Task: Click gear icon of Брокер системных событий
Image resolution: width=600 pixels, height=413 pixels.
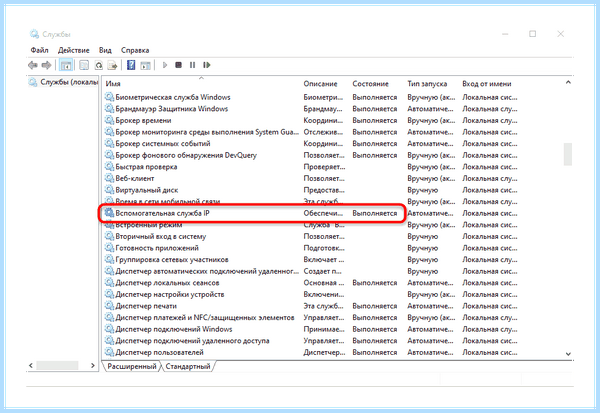Action: (109, 144)
